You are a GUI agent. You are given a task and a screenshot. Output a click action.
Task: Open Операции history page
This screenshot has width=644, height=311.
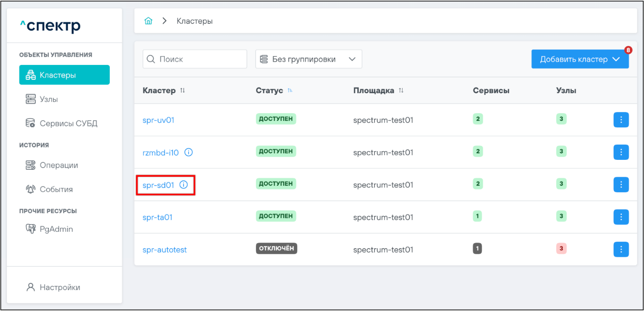58,165
